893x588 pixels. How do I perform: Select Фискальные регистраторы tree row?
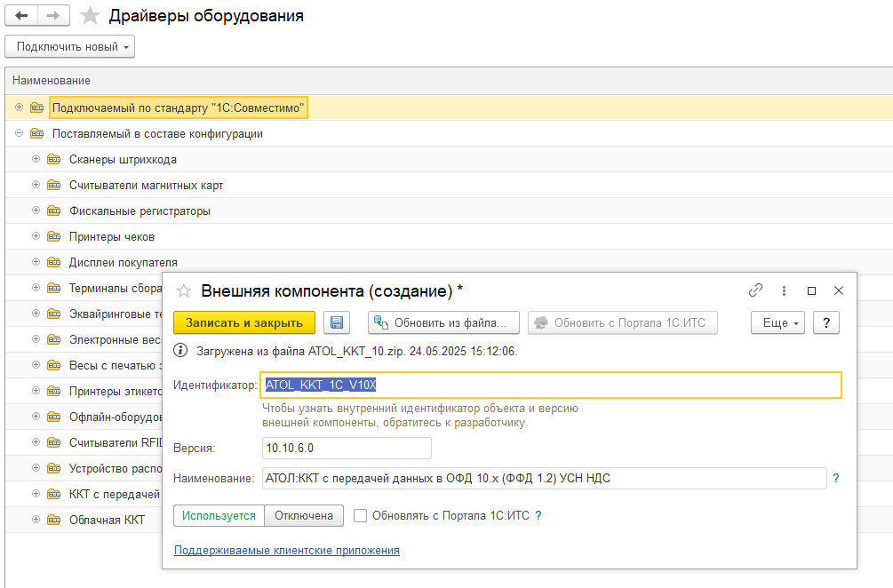[x=140, y=211]
